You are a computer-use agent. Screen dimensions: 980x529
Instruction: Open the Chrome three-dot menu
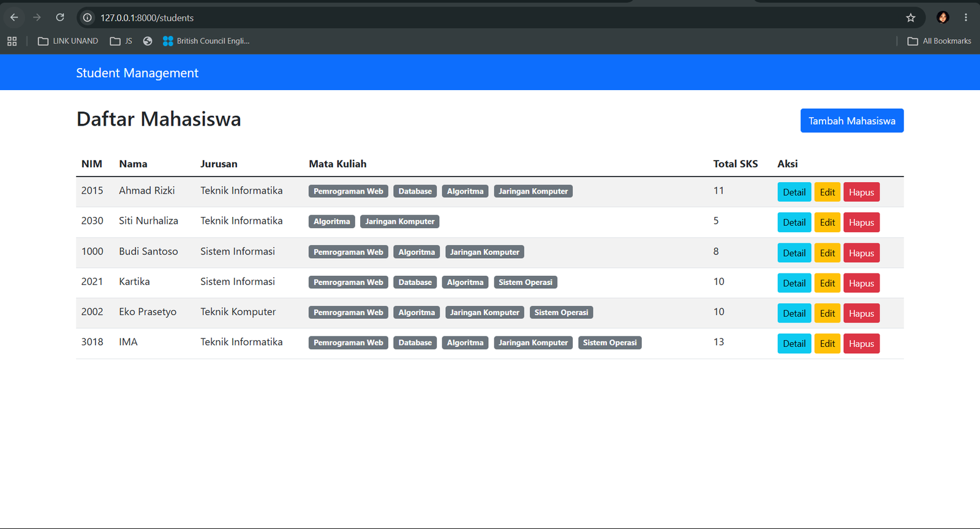(x=966, y=18)
